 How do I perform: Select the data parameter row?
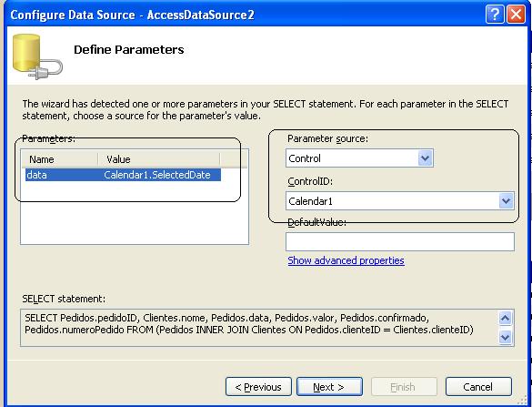[x=123, y=175]
